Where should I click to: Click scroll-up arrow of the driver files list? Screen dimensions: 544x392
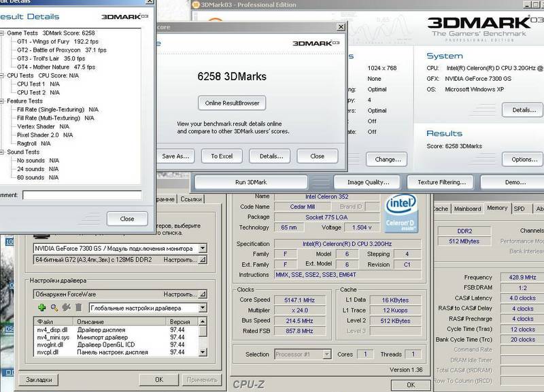coord(203,321)
